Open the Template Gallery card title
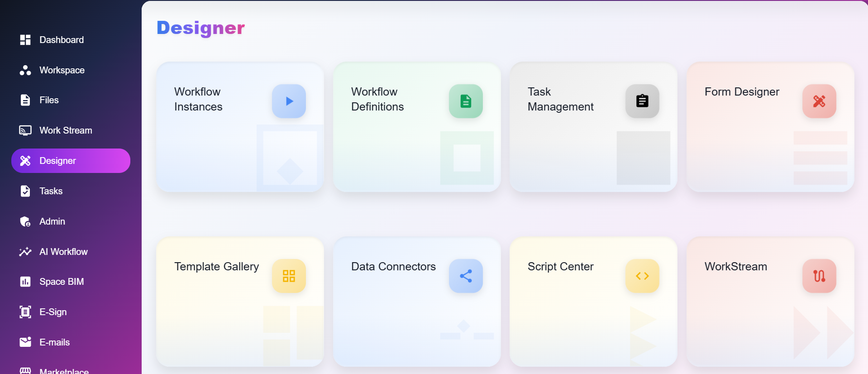 217,267
